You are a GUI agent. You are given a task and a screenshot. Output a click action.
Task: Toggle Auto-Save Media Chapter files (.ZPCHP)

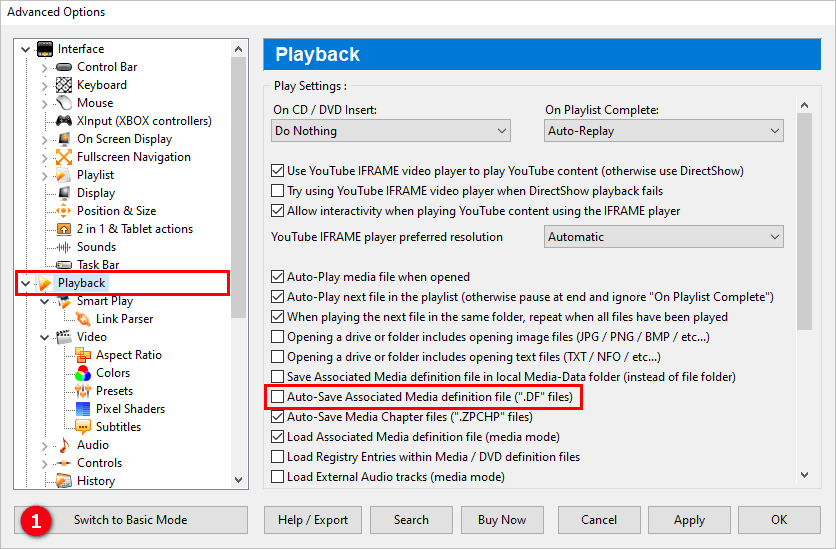[x=277, y=417]
